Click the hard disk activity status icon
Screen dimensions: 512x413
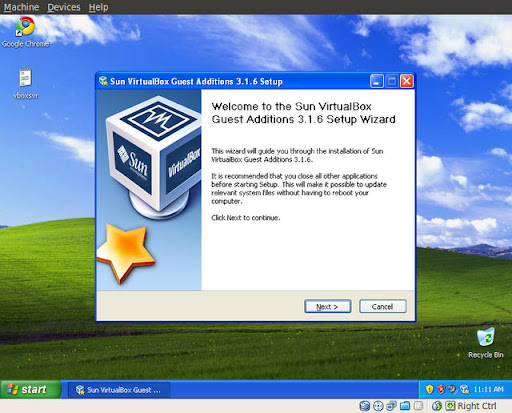[365, 406]
